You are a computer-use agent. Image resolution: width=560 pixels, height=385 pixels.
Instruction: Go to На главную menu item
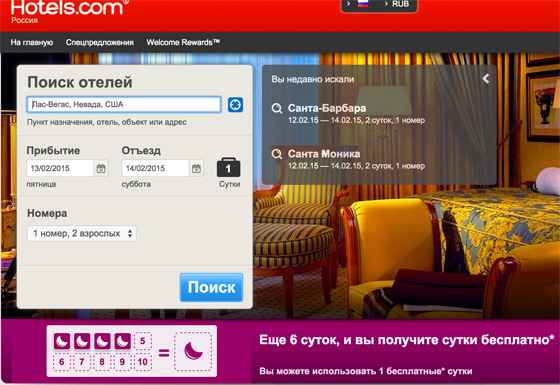pos(32,42)
